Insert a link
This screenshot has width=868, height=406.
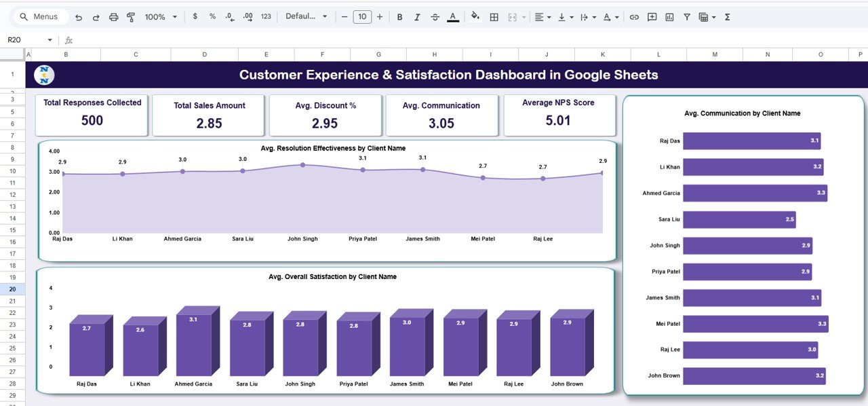coord(634,16)
